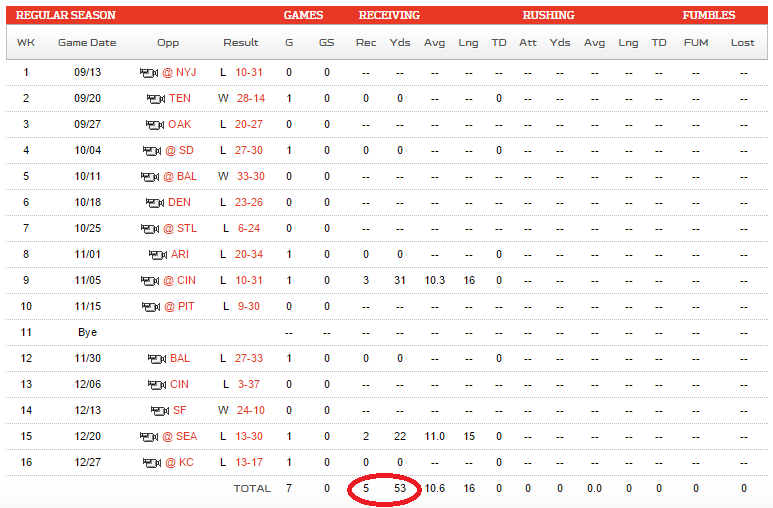Open the camera icon for the ARI game
Viewport: 773px width, 508px height.
(157, 254)
